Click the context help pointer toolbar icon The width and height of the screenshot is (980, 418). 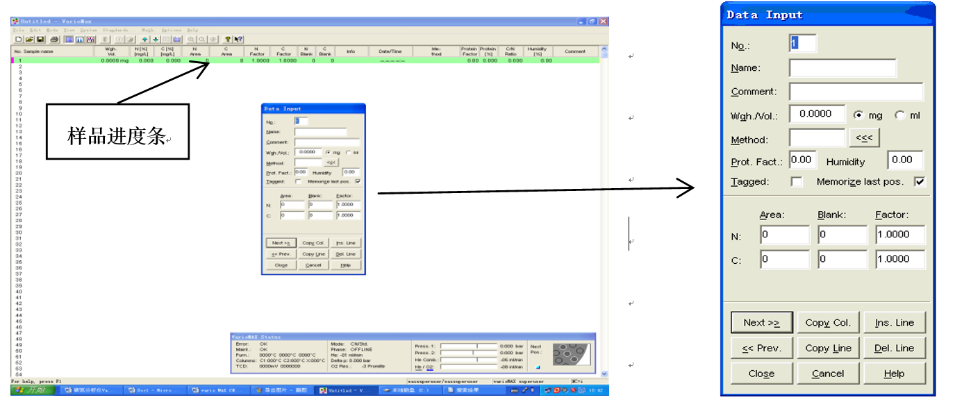[x=239, y=40]
